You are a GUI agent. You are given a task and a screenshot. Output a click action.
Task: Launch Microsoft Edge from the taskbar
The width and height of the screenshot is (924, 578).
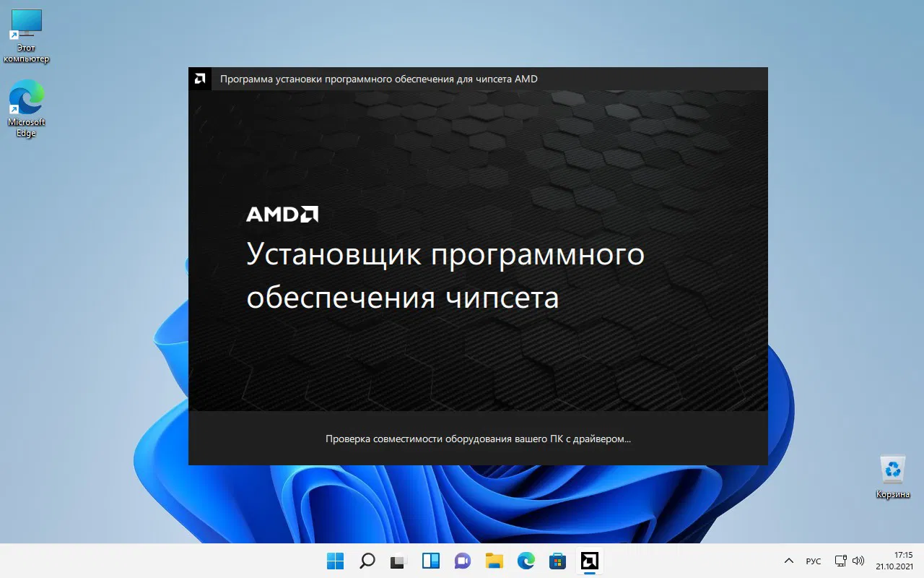coord(526,561)
